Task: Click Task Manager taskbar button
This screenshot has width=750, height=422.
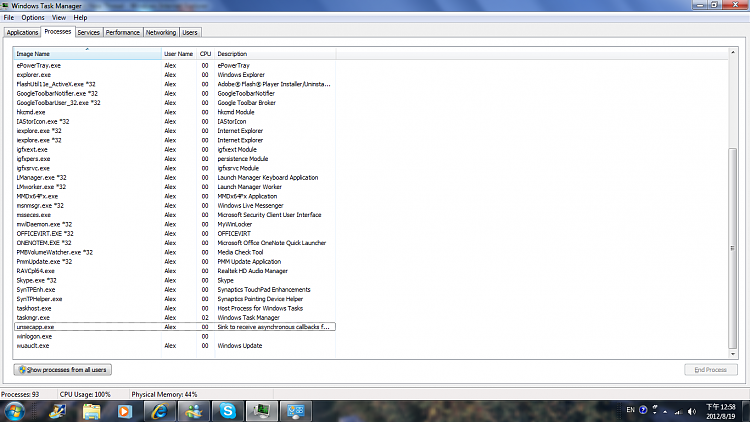Action: tap(262, 411)
